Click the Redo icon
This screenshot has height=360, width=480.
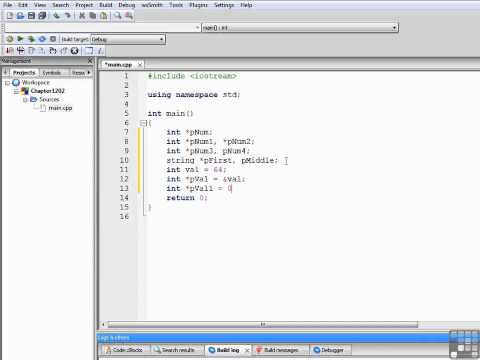pyautogui.click(x=68, y=16)
